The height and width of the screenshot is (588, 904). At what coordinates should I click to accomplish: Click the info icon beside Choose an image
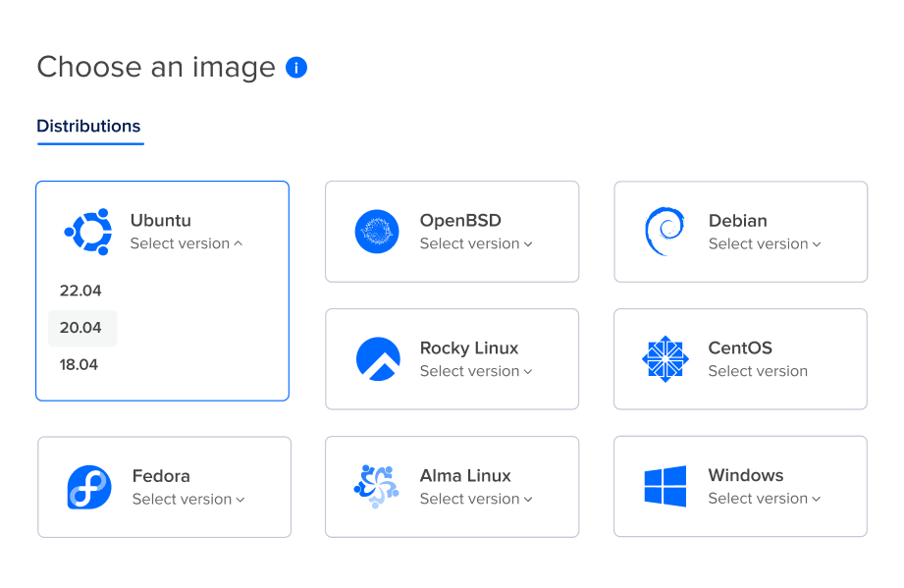pos(296,68)
